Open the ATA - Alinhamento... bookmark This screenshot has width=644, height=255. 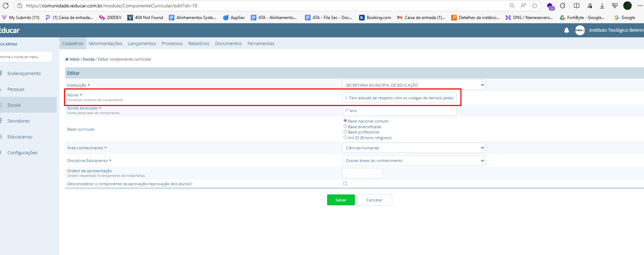274,18
